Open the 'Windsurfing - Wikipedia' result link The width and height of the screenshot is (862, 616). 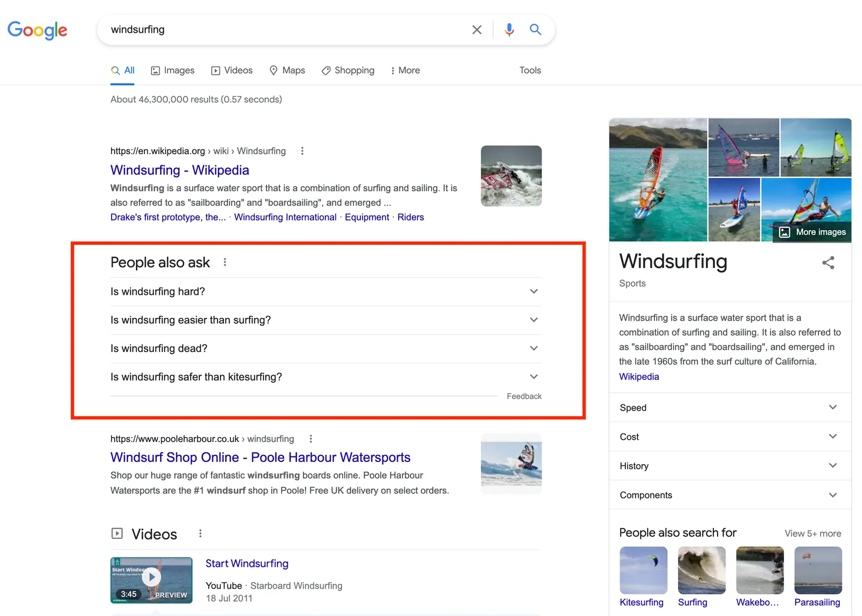180,170
